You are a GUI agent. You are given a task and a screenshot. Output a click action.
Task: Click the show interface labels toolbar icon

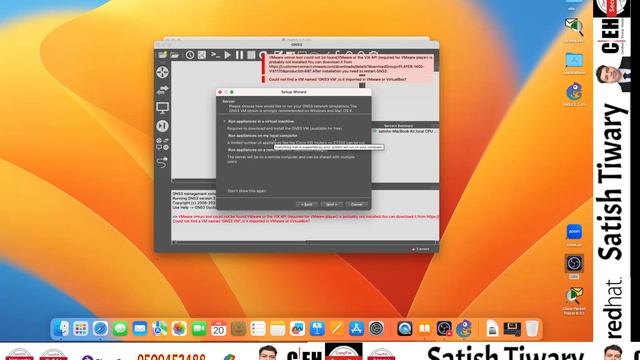point(202,55)
